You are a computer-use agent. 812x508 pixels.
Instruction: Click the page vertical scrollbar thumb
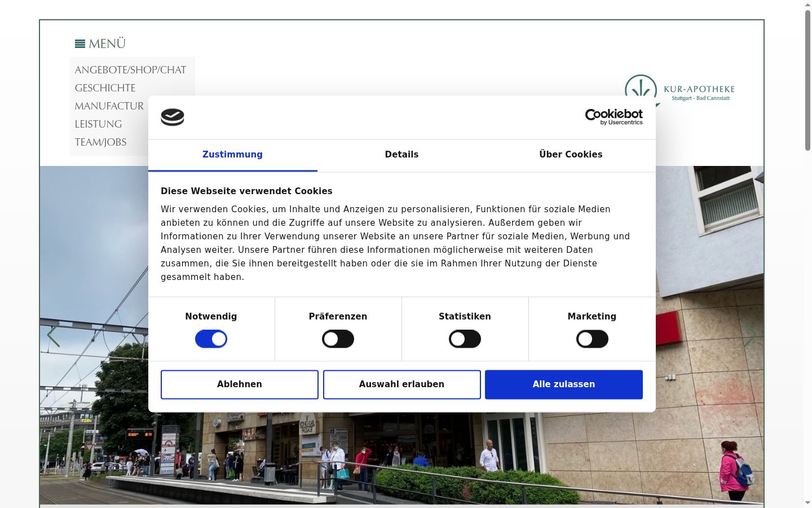(x=807, y=80)
